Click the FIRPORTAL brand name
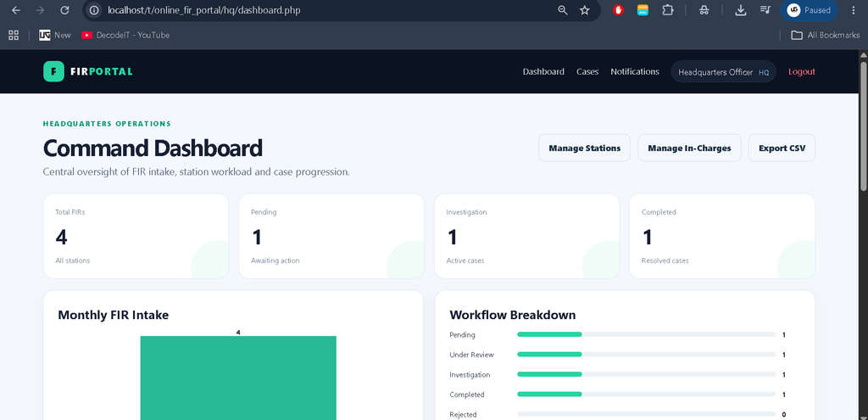The image size is (868, 420). pyautogui.click(x=102, y=71)
